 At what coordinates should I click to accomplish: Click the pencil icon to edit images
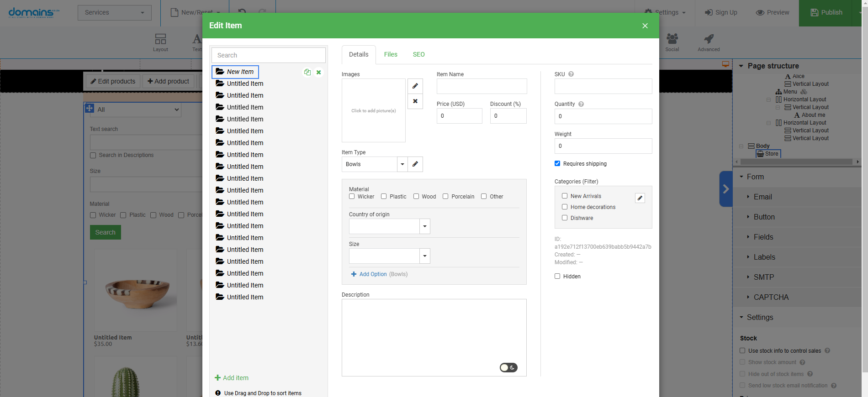pos(415,86)
